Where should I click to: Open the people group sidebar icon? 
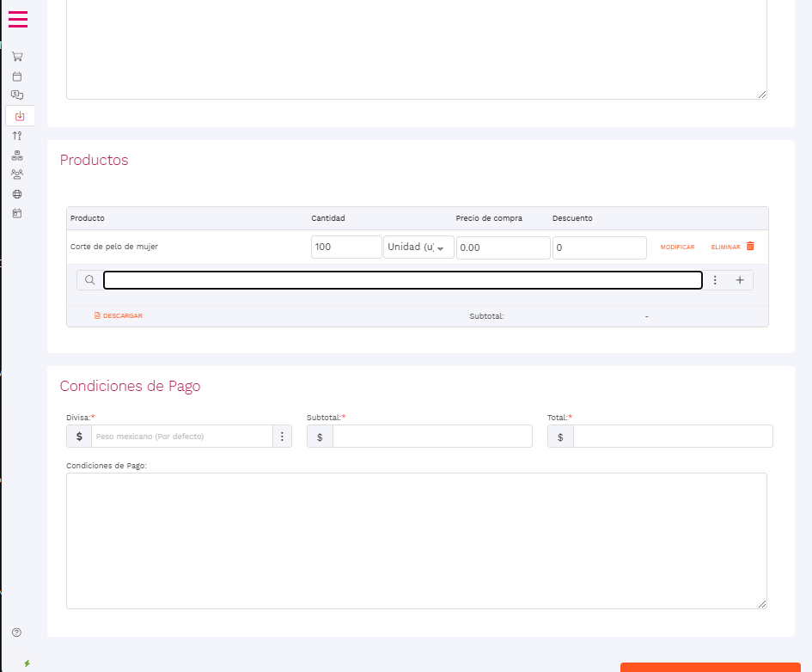17,174
